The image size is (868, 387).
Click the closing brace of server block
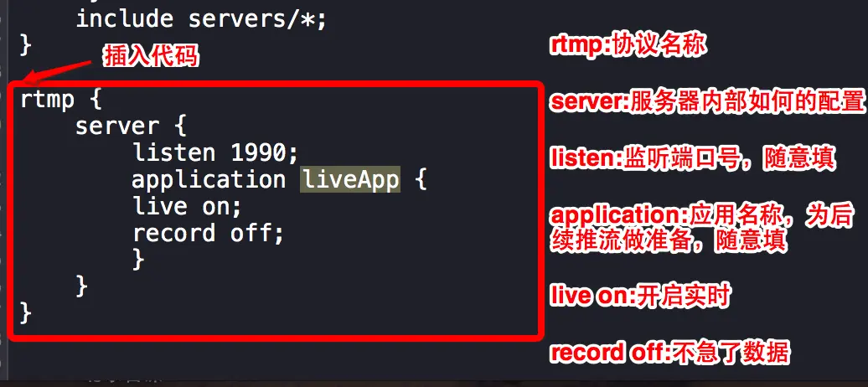(82, 286)
